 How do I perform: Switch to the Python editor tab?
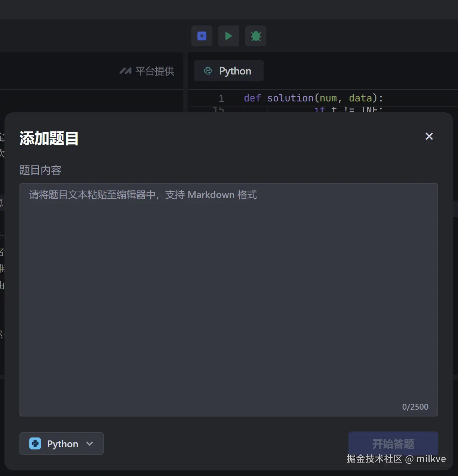tap(228, 71)
